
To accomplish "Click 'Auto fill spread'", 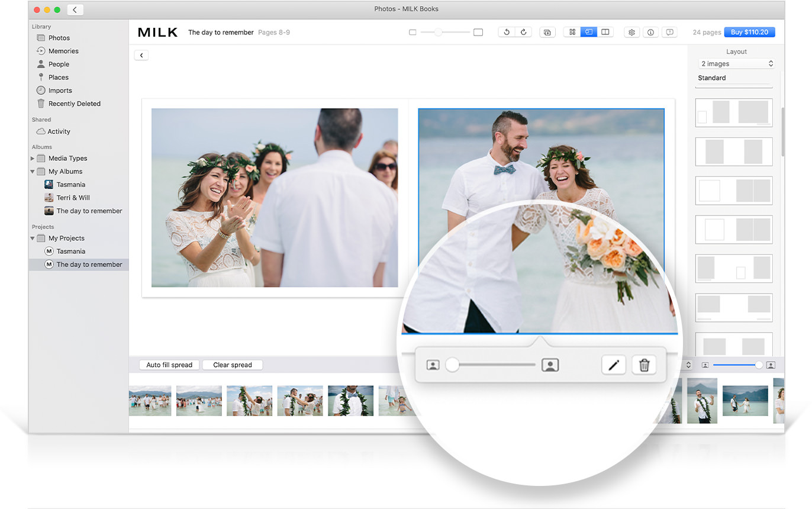I will (x=169, y=365).
